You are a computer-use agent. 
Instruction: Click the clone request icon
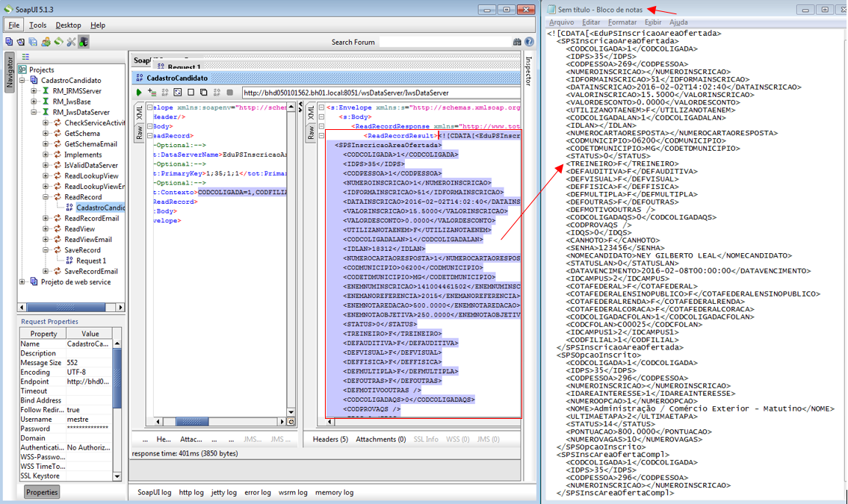pyautogui.click(x=204, y=93)
